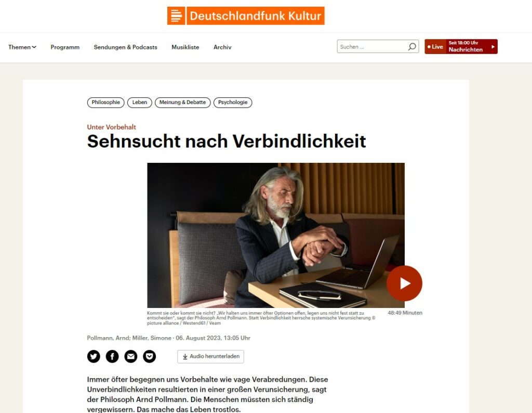Viewport: 532px width, 413px height.
Task: Select the Philosophie tag
Action: point(106,102)
